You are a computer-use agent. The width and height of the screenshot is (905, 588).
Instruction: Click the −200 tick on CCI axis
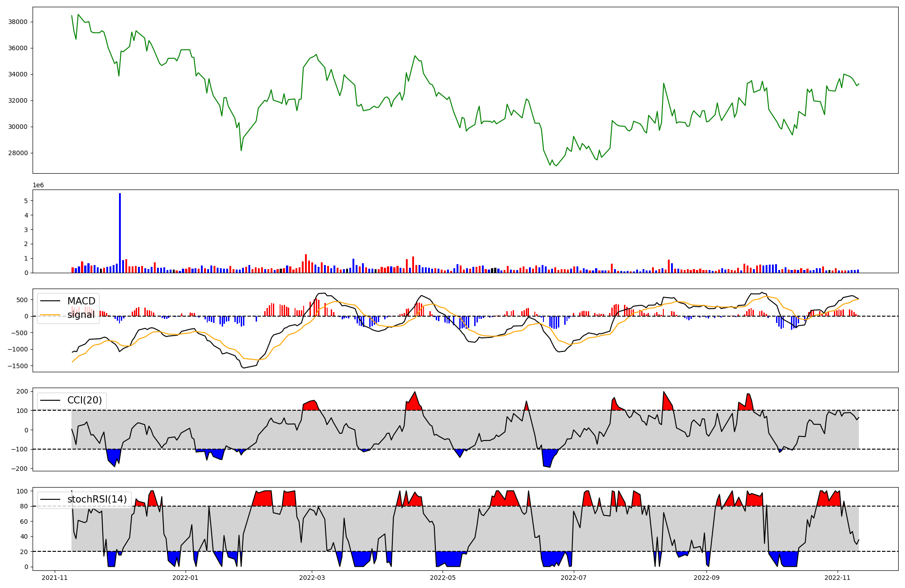tap(19, 469)
